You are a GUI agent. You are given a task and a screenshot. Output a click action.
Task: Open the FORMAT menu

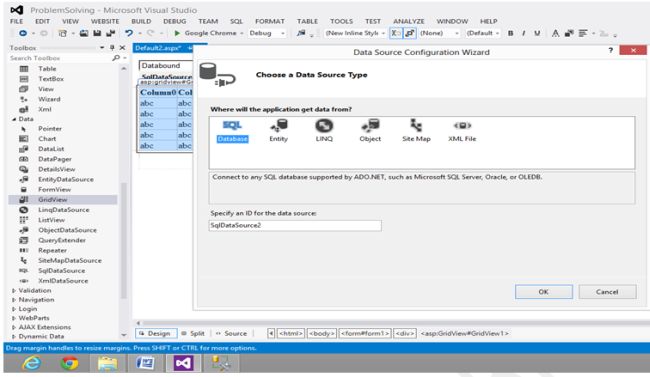(270, 21)
